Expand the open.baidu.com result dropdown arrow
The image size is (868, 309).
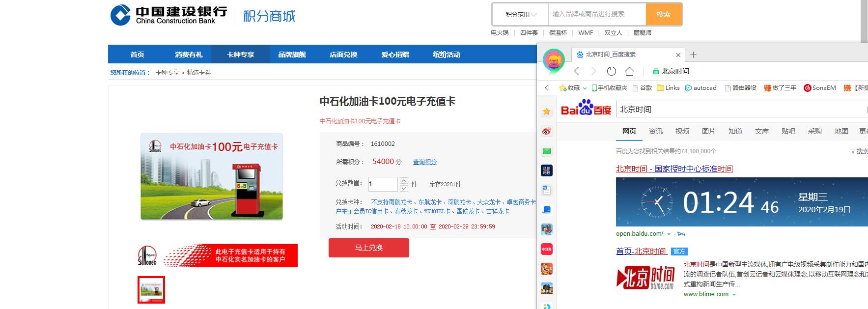coord(669,234)
